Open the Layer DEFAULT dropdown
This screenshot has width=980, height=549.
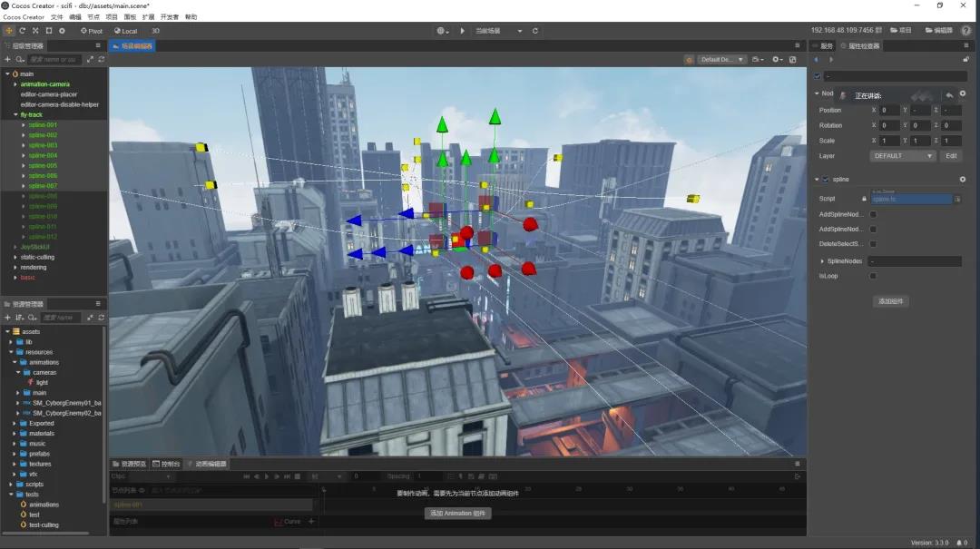pyautogui.click(x=902, y=156)
